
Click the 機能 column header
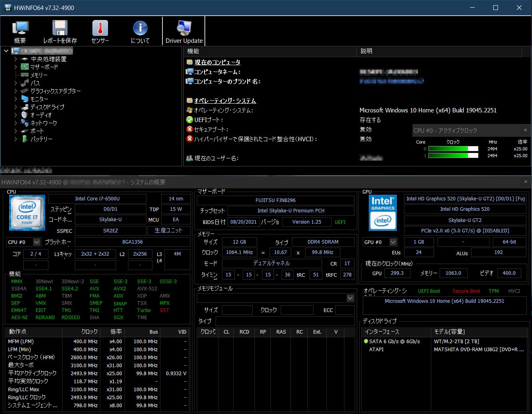[x=270, y=51]
